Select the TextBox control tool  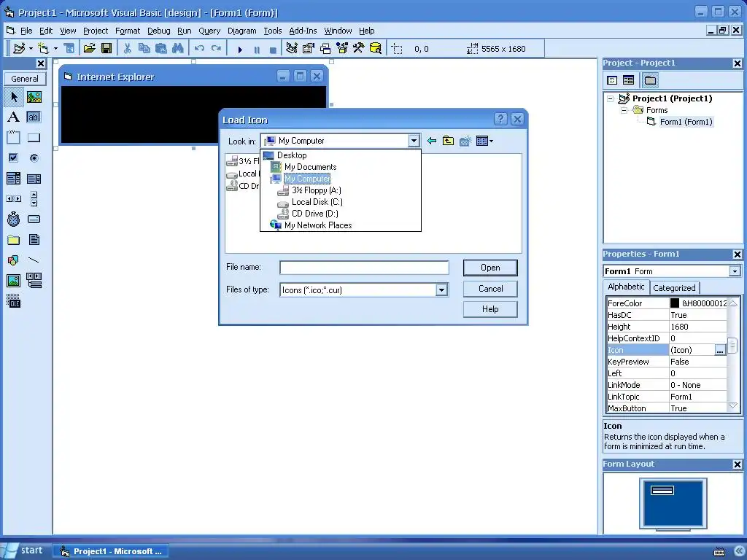34,117
